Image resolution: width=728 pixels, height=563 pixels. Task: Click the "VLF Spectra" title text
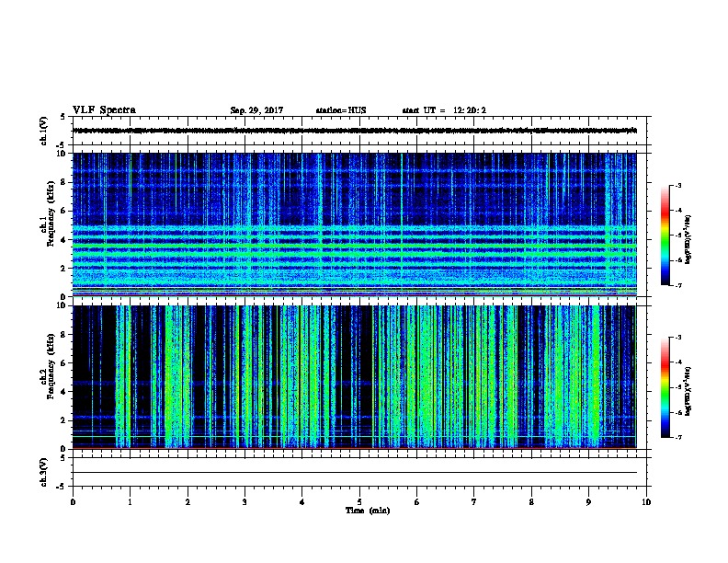click(x=104, y=110)
